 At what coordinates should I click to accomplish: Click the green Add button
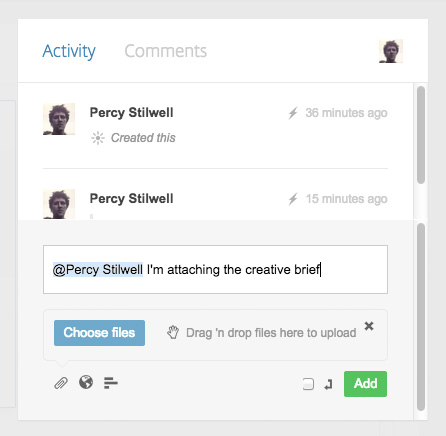pyautogui.click(x=365, y=384)
